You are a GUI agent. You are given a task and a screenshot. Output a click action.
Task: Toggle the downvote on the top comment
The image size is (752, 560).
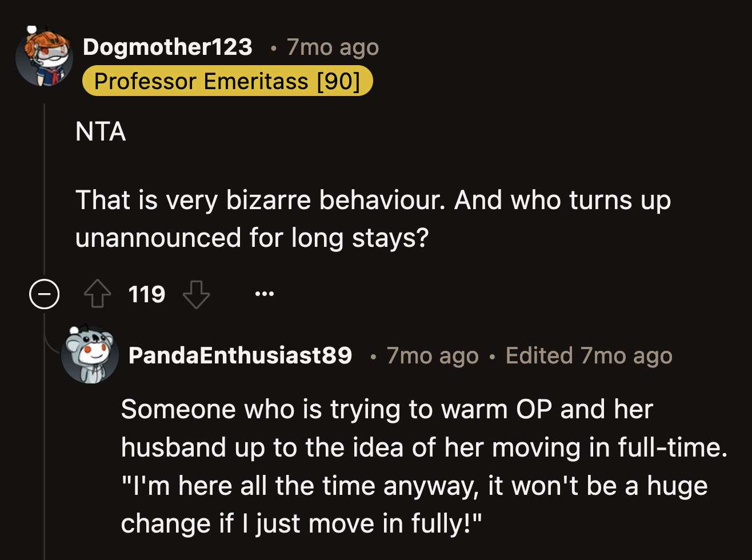pos(197,294)
